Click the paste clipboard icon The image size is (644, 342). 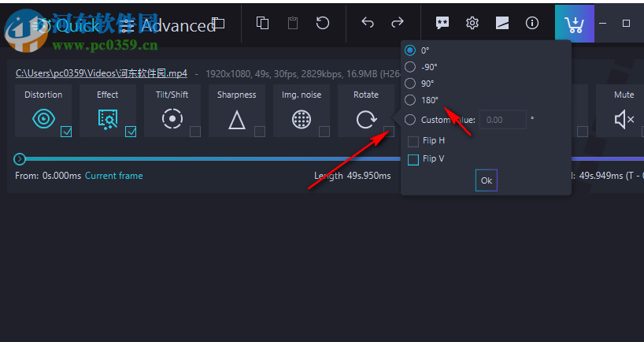293,23
